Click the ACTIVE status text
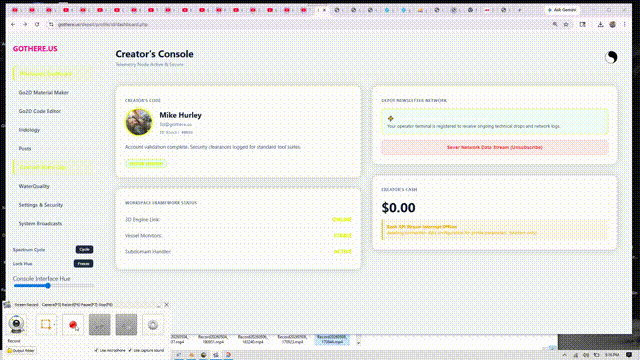 pyautogui.click(x=342, y=251)
